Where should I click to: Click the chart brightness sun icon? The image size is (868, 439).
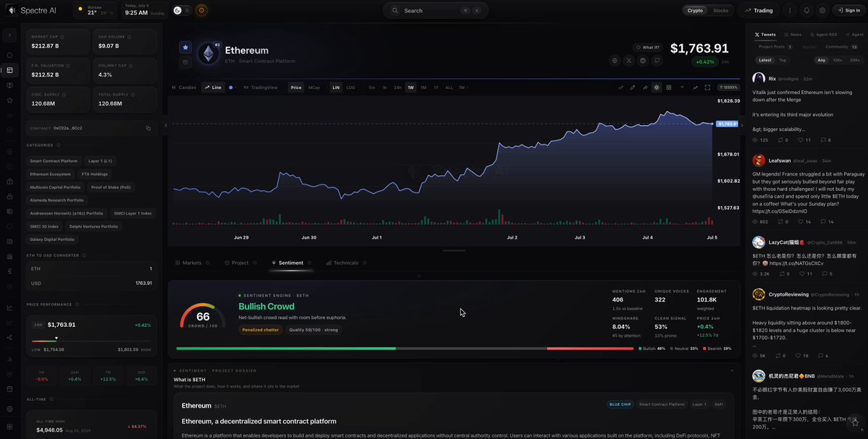click(657, 88)
